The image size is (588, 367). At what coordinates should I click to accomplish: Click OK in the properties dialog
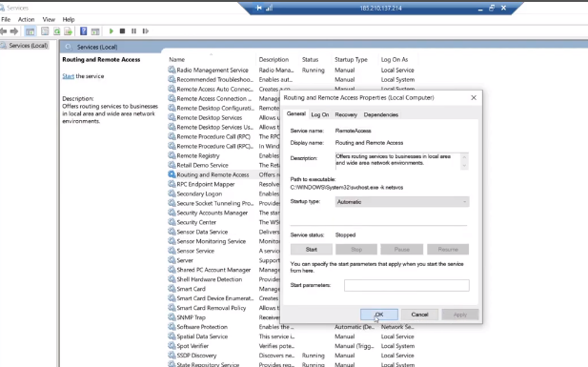[379, 315]
